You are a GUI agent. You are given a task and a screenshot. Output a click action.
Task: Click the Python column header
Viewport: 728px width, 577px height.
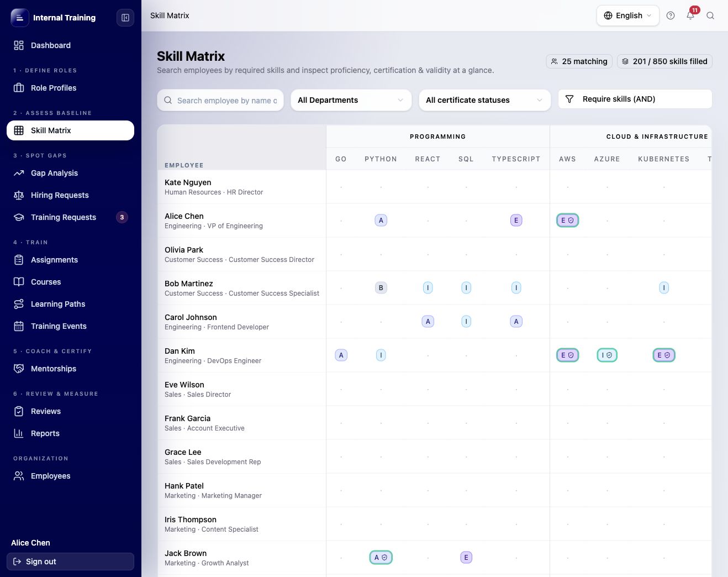pyautogui.click(x=381, y=159)
